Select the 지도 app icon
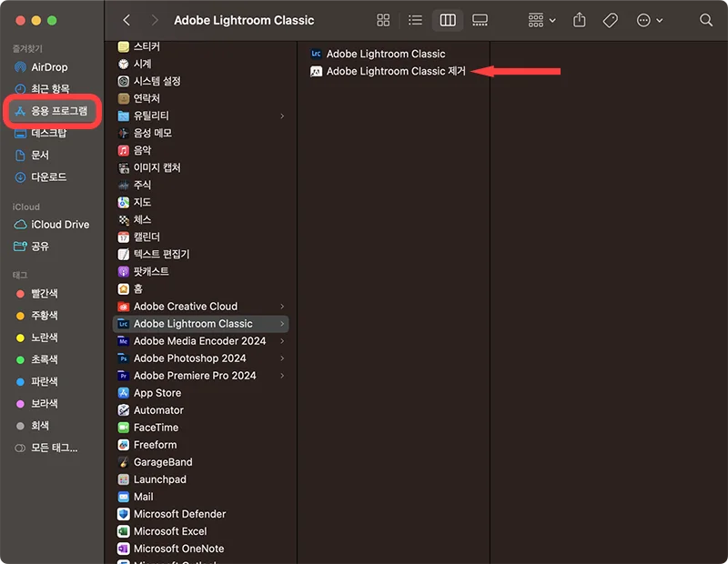The width and height of the screenshot is (728, 564). [123, 202]
